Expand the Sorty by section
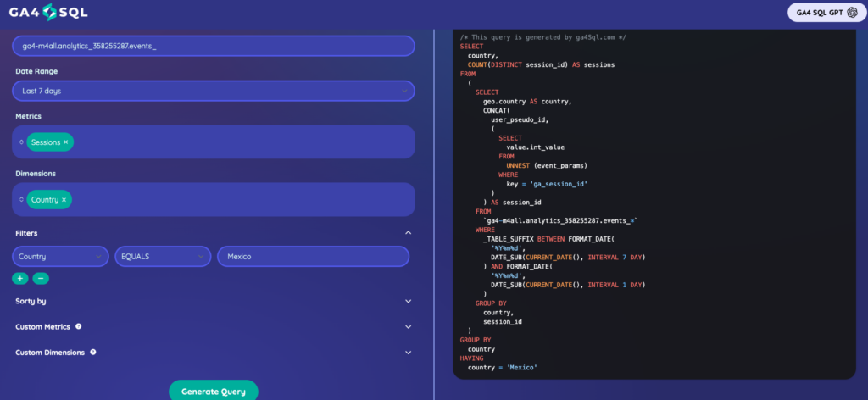The image size is (868, 400). point(409,302)
